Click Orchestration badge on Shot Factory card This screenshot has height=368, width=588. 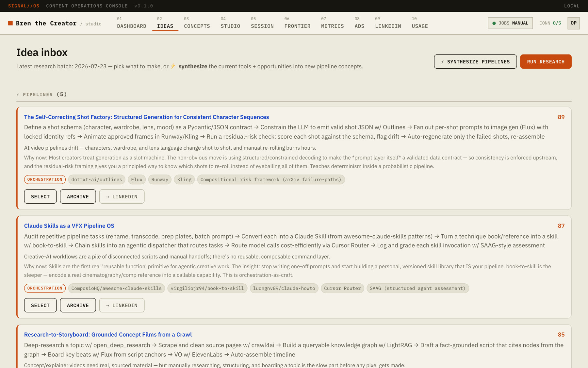(x=45, y=179)
